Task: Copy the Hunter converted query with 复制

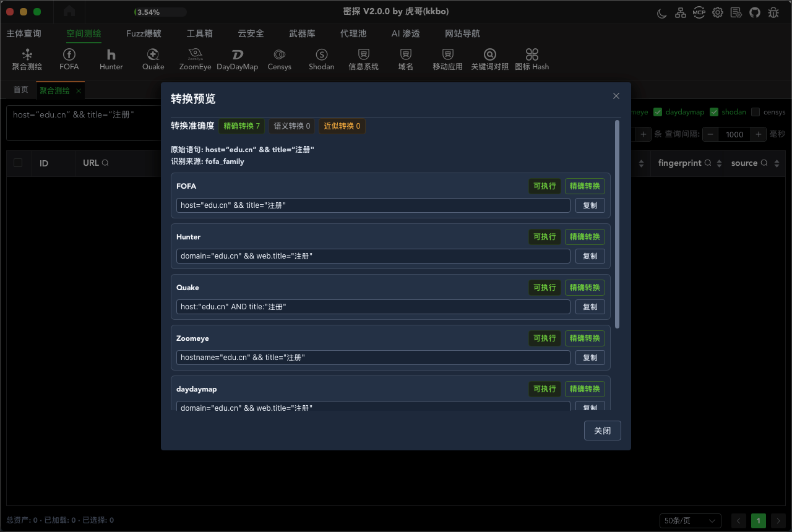Action: click(x=590, y=256)
